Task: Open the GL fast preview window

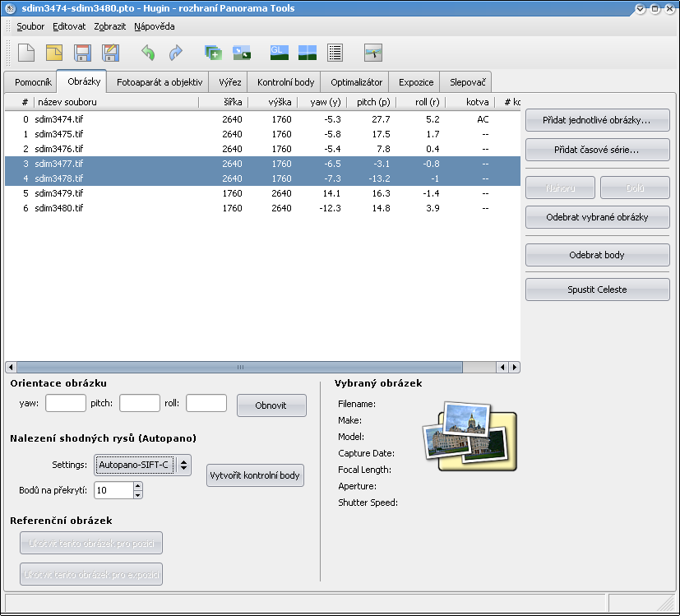Action: [279, 53]
